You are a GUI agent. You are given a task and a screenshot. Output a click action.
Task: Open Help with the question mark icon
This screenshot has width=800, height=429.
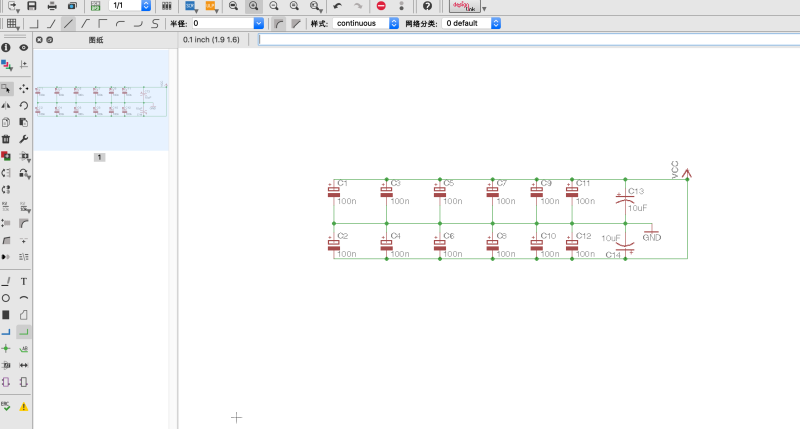tap(428, 6)
